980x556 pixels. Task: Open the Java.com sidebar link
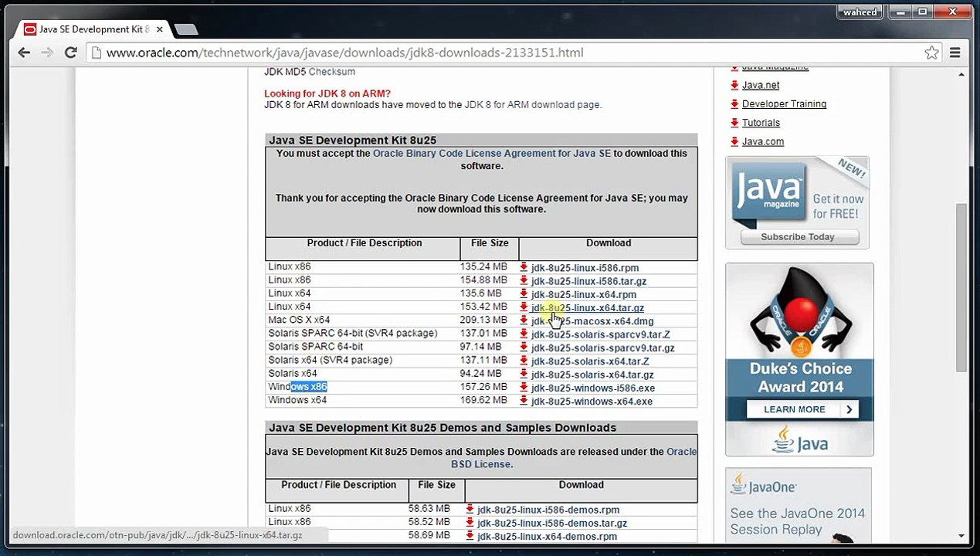(763, 141)
